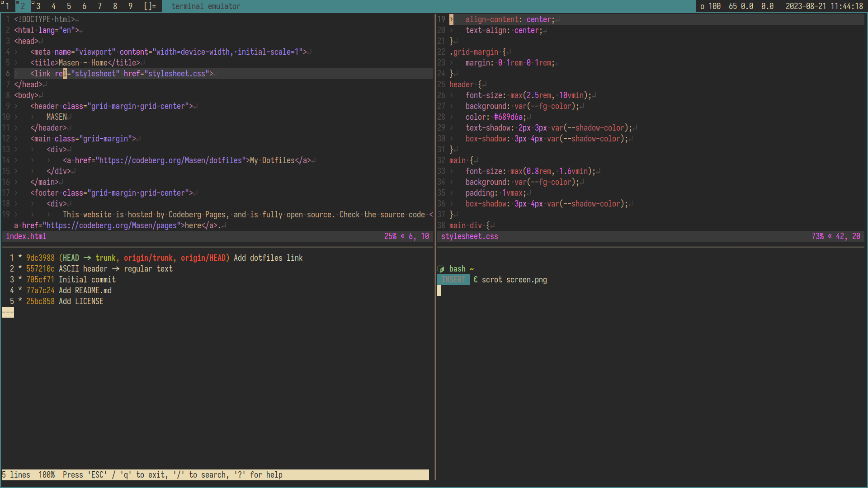Select commit 9dc3988 in git log
This screenshot has height=488, width=868.
pos(40,258)
